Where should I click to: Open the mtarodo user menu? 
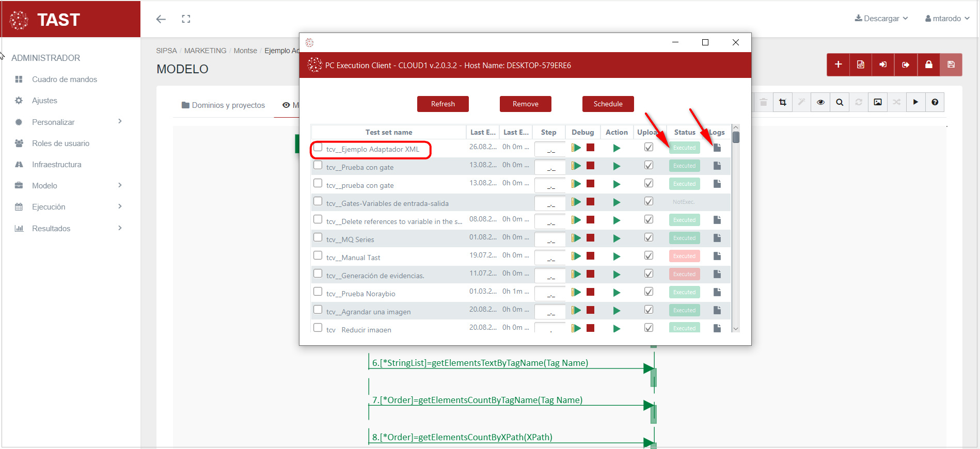(x=947, y=19)
